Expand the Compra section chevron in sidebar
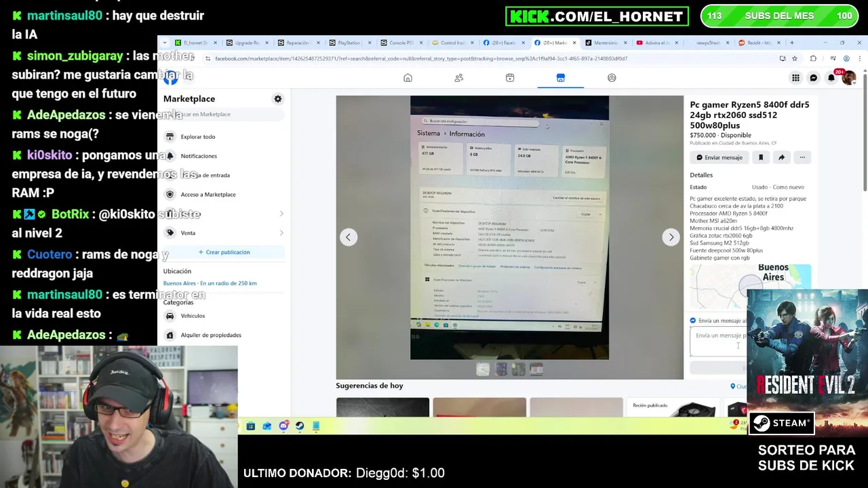 tap(281, 214)
